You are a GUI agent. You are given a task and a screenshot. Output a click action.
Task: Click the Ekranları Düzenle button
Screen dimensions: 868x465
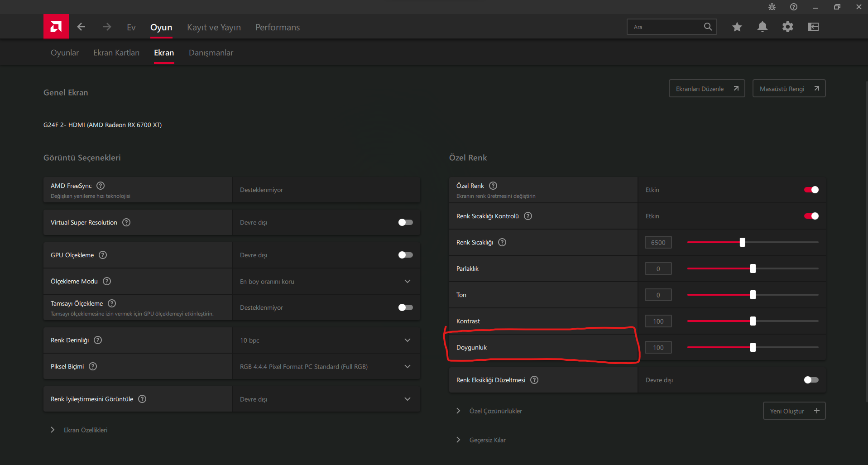coord(706,89)
